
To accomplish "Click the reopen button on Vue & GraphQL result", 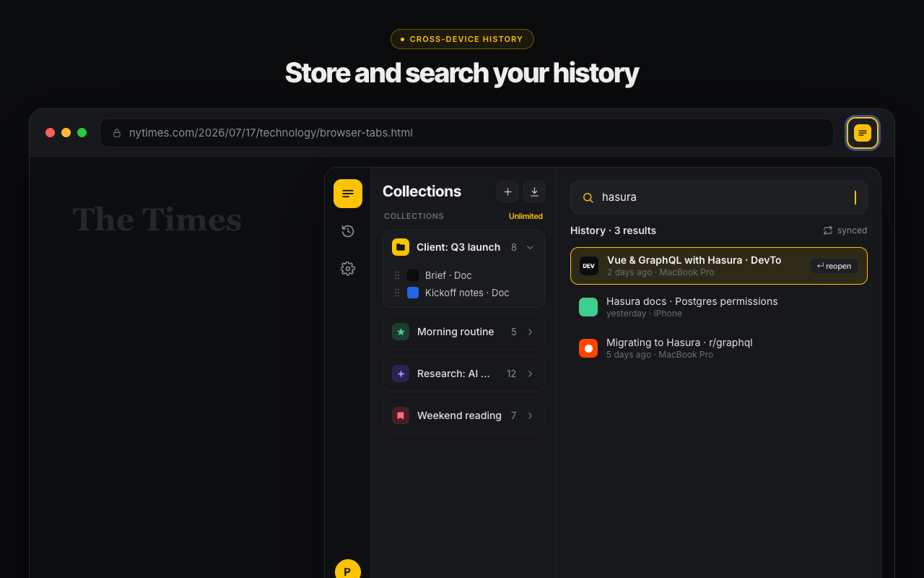I will [x=834, y=266].
